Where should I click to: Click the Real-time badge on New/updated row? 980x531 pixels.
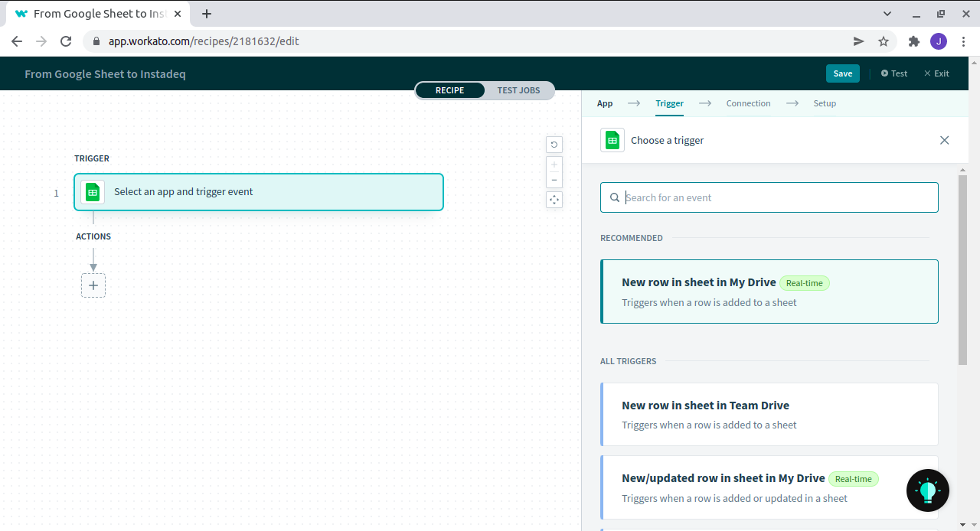[854, 479]
